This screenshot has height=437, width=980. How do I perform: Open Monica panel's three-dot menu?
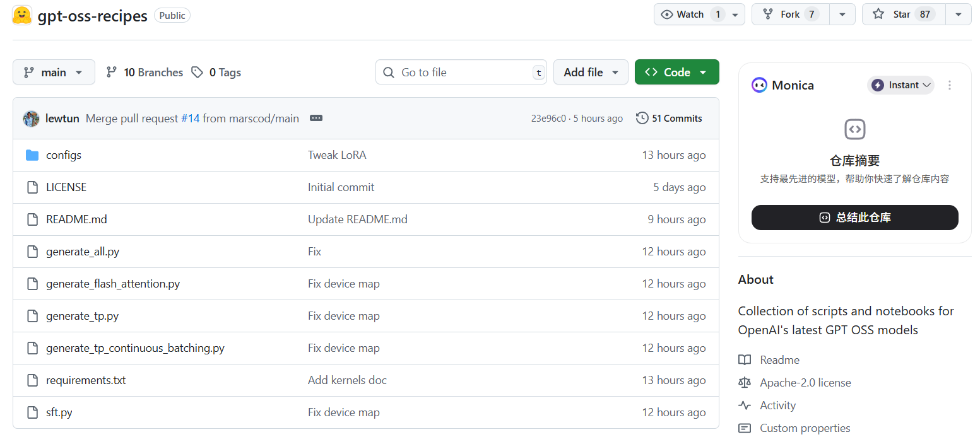[950, 85]
